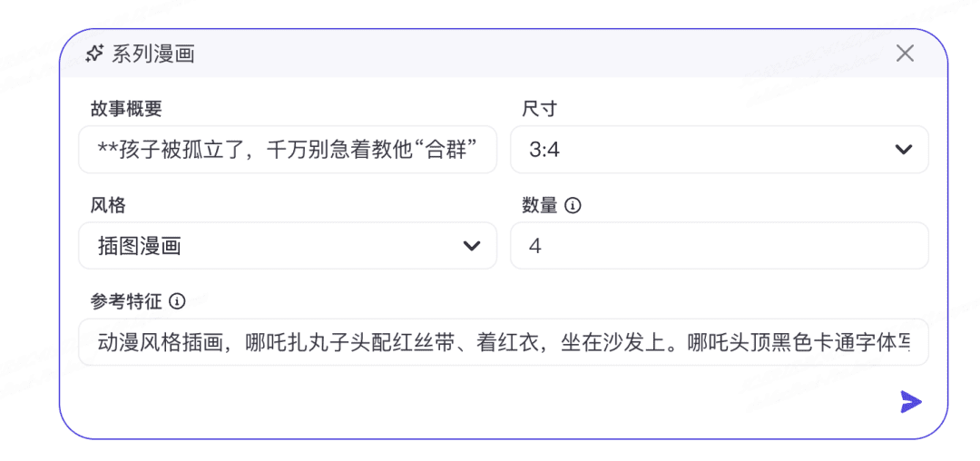The width and height of the screenshot is (980, 461).
Task: Click the sparkle icon beside 系列漫画 title
Action: pyautogui.click(x=93, y=54)
